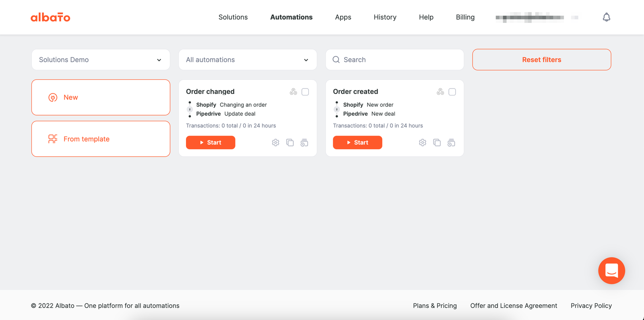Image resolution: width=644 pixels, height=320 pixels.
Task: Duplicate the Order changed automation
Action: coord(290,142)
